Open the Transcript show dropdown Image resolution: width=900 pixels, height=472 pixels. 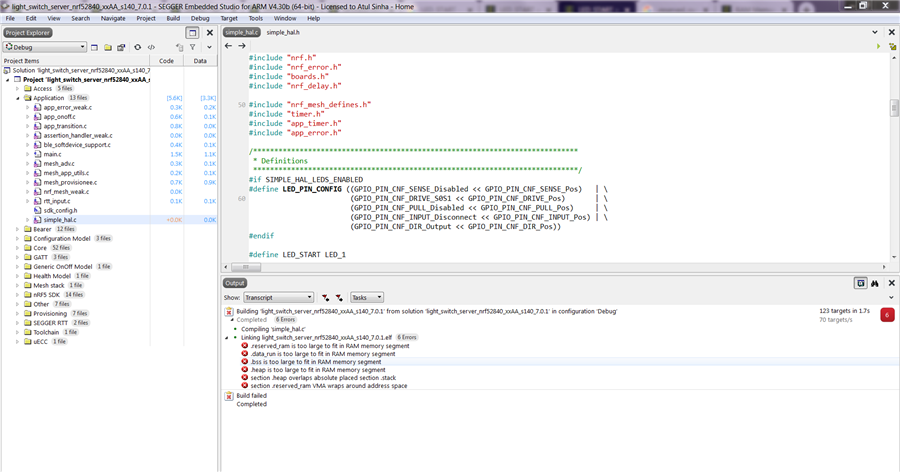point(278,297)
